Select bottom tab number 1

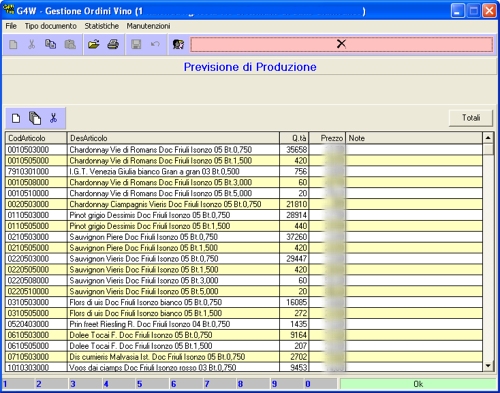18,384
